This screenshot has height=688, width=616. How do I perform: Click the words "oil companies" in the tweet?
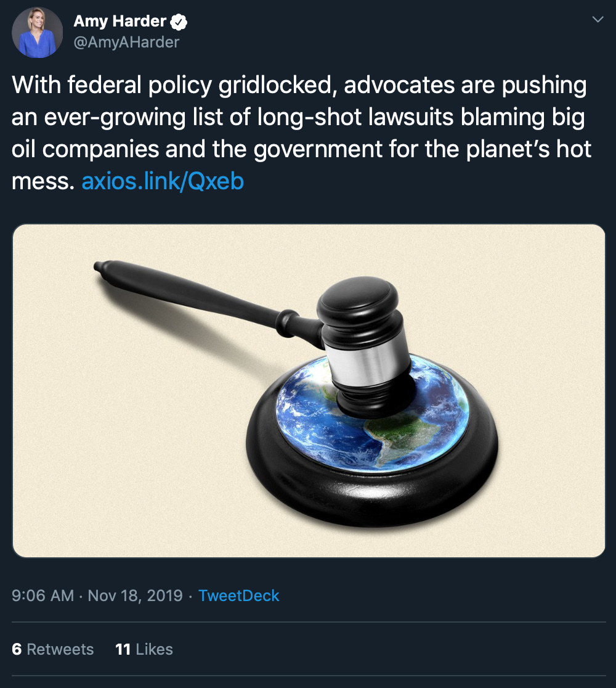pyautogui.click(x=85, y=149)
